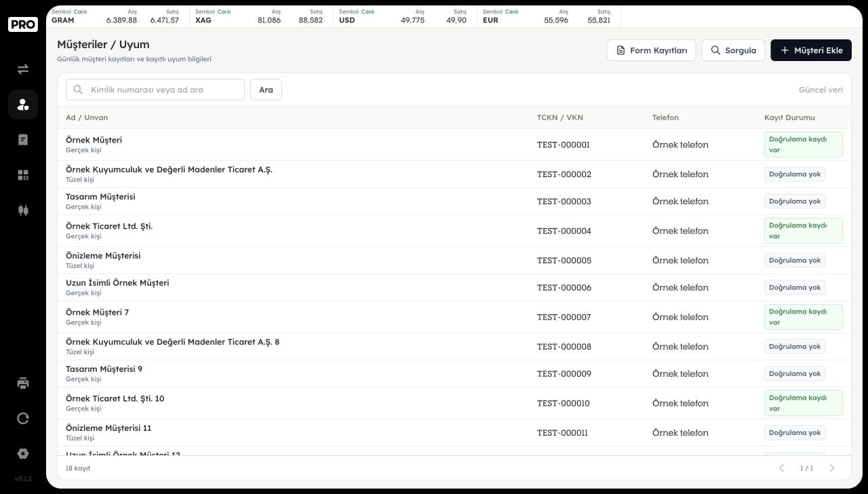The width and height of the screenshot is (868, 494).
Task: Go to previous page arrow
Action: click(x=781, y=468)
